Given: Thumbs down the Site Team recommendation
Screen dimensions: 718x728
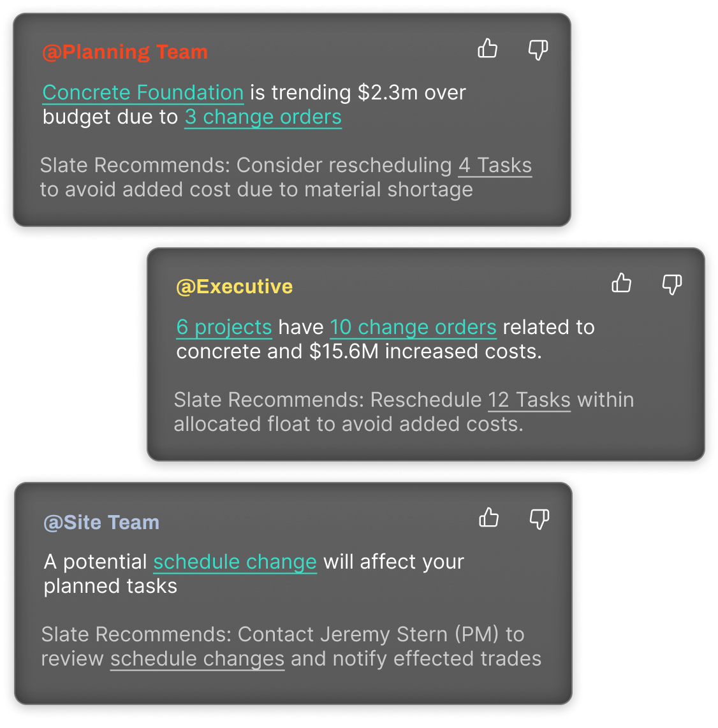Looking at the screenshot, I should [x=539, y=518].
